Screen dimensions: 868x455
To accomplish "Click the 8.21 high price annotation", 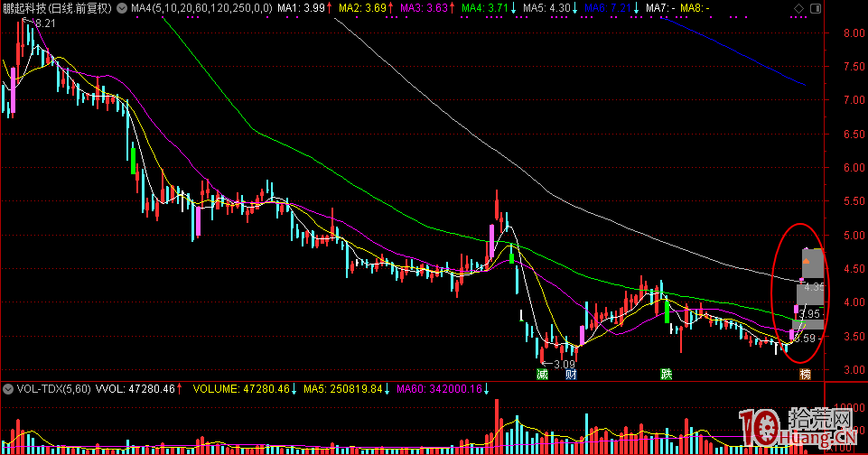I will click(x=45, y=23).
